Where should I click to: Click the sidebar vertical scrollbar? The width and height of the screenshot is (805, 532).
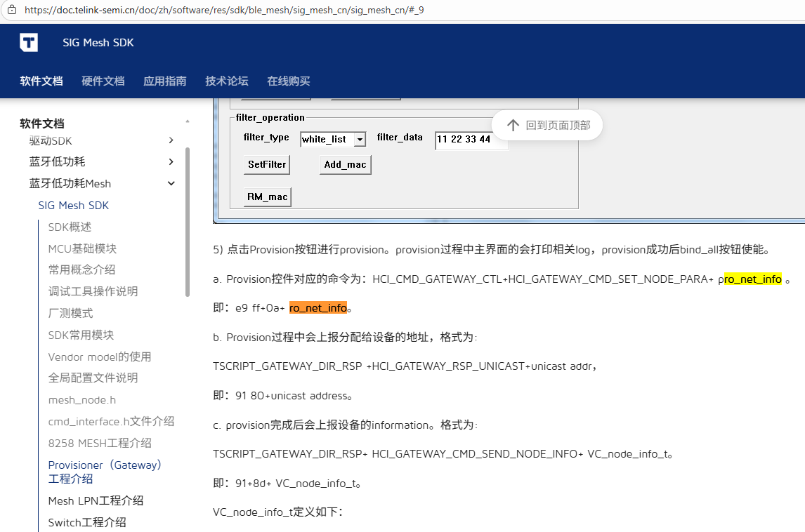coord(187,221)
